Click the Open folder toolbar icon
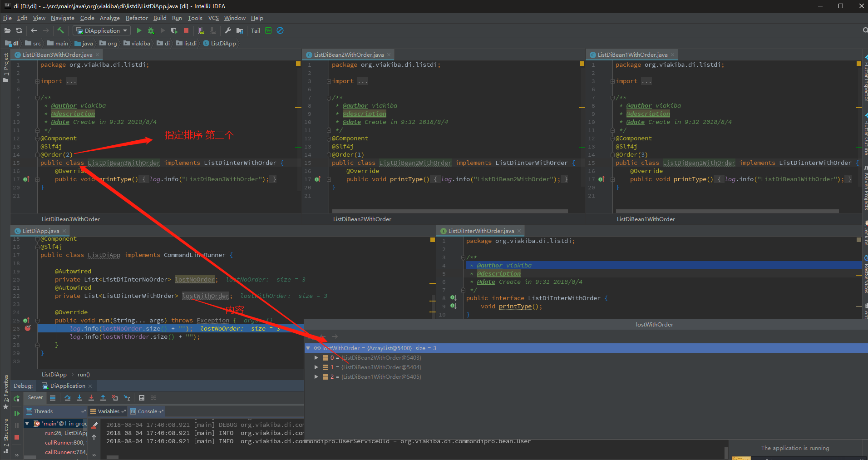Viewport: 868px width, 460px height. (7, 30)
